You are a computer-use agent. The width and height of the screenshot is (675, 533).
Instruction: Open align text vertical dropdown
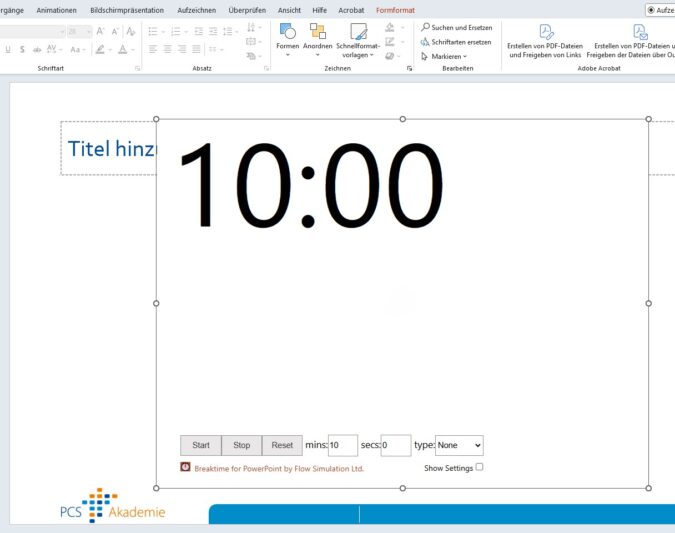tap(254, 42)
